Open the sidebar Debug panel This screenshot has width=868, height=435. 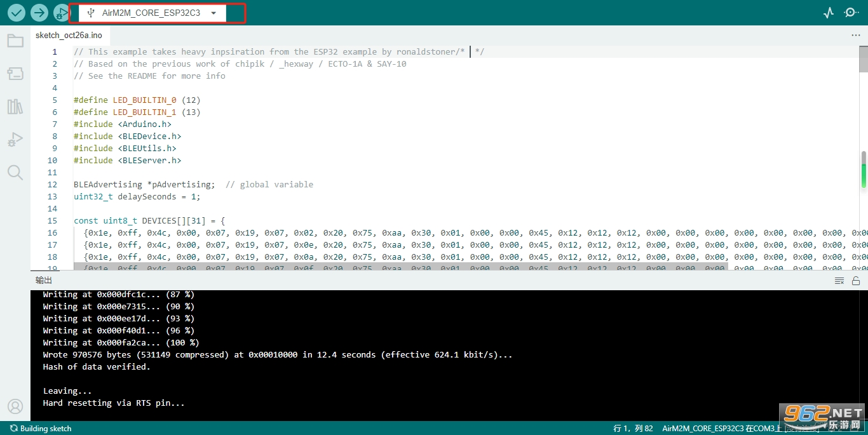[15, 140]
